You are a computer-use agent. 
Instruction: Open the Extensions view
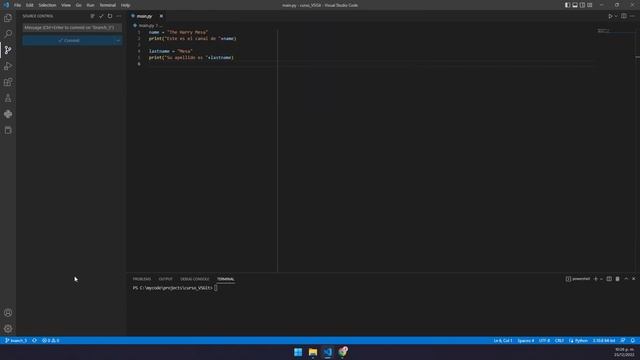pyautogui.click(x=8, y=82)
